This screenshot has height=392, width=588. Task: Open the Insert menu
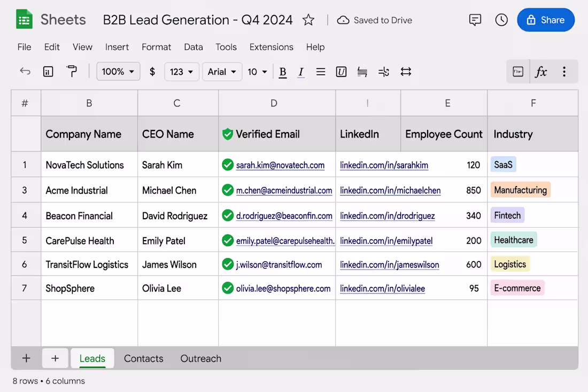[x=117, y=47]
